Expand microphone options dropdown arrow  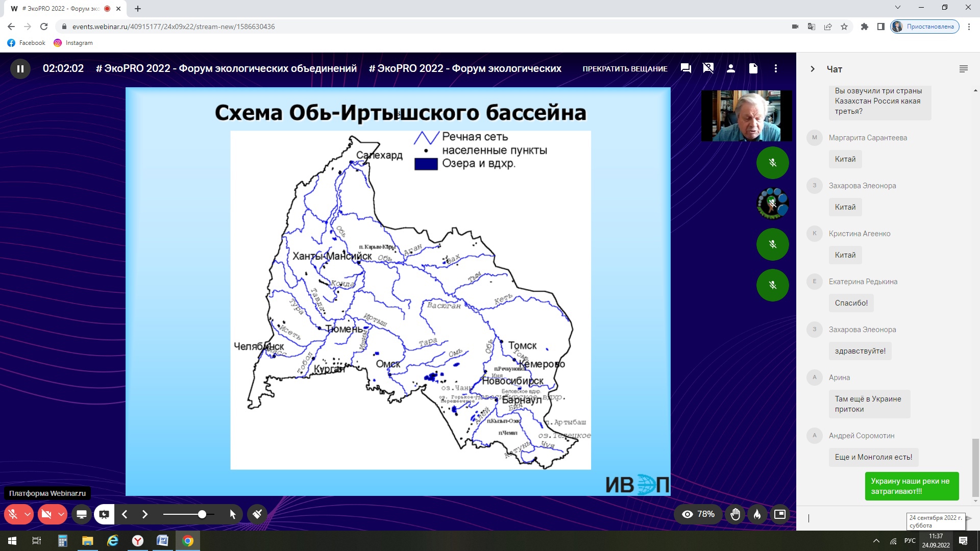click(28, 514)
